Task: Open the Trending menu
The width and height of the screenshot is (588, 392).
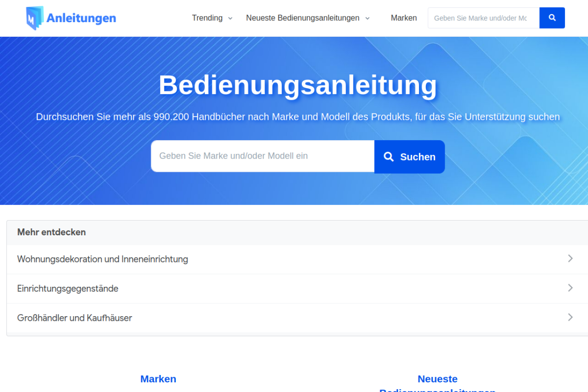Action: 207,18
